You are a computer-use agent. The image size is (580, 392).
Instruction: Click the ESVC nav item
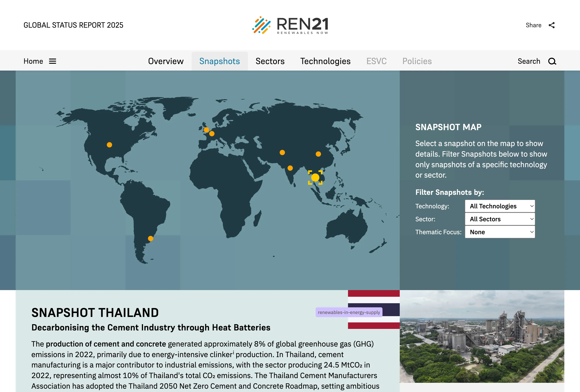point(376,61)
